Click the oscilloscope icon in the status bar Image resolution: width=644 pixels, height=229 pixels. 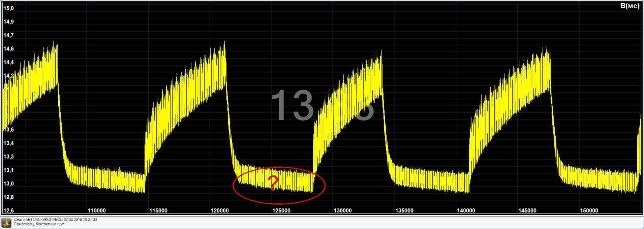6,222
